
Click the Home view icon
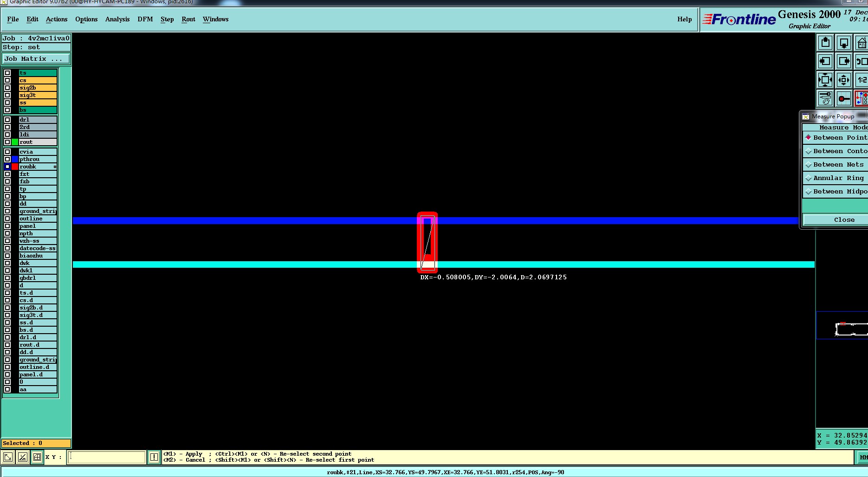pyautogui.click(x=862, y=43)
